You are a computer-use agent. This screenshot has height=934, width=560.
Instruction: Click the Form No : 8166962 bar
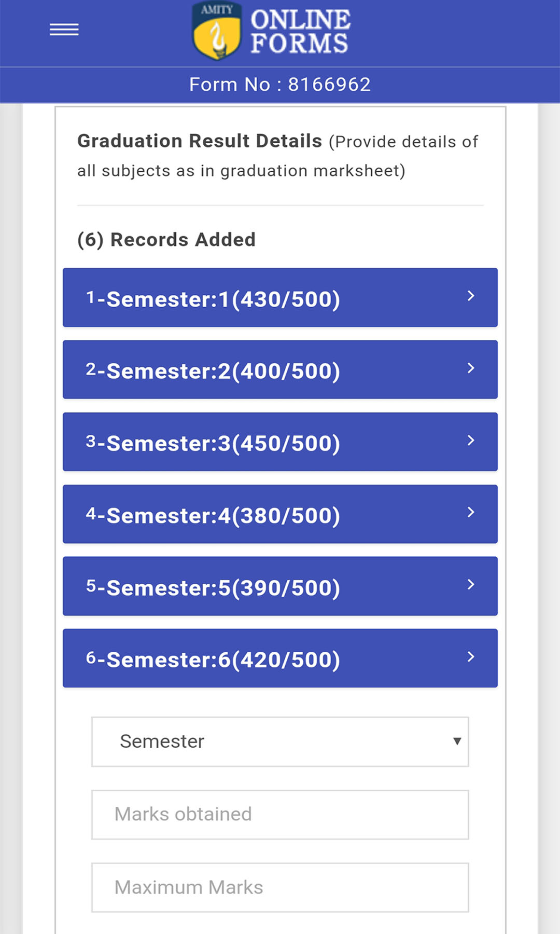(280, 85)
